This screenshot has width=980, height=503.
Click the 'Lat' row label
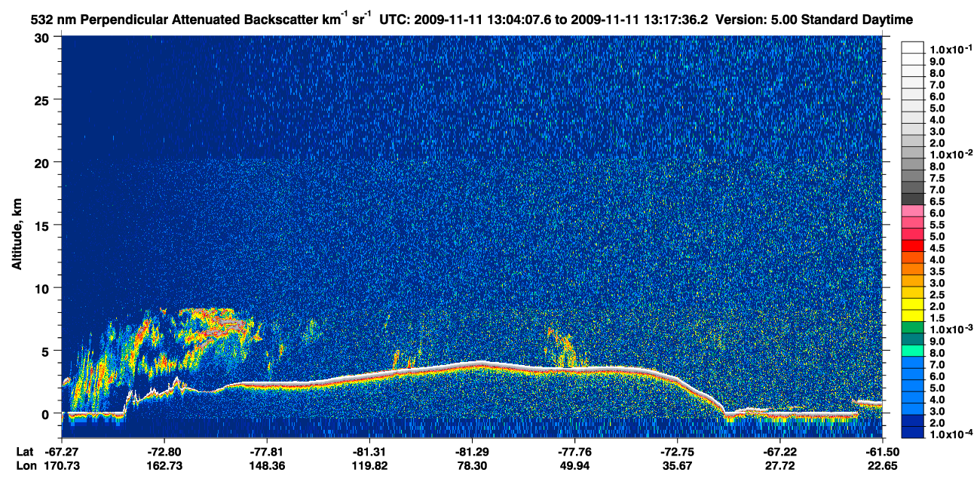(25, 451)
